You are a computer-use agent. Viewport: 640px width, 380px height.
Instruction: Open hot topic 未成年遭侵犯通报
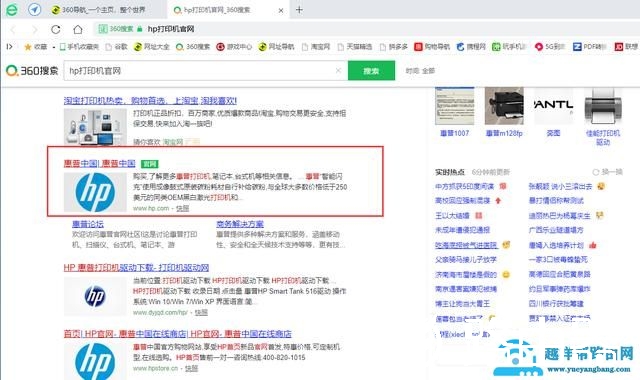[x=462, y=230]
